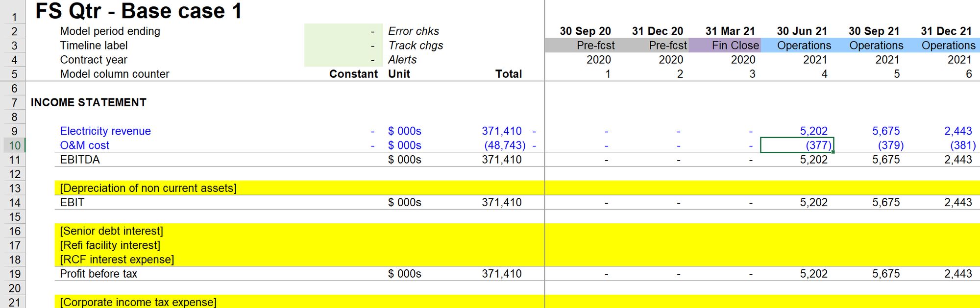This screenshot has width=980, height=308.
Task: Click the 'Fin Close' timeline label cell
Action: click(x=725, y=46)
